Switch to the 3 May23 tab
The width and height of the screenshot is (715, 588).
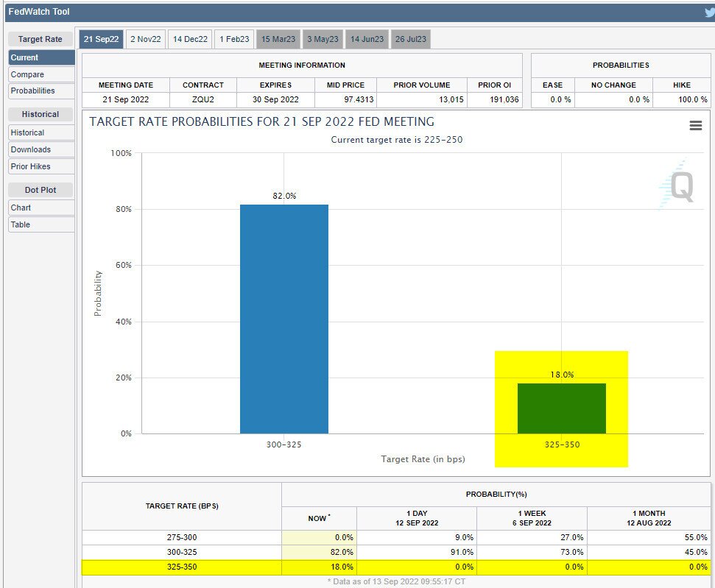click(x=323, y=39)
